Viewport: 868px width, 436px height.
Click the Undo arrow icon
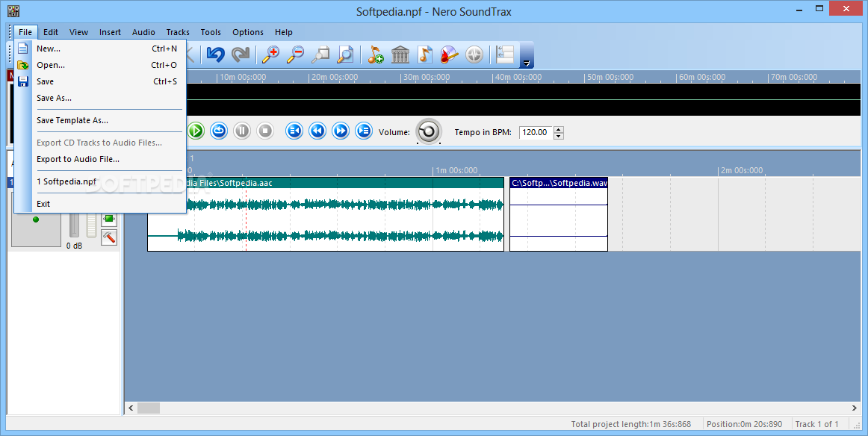pos(215,54)
